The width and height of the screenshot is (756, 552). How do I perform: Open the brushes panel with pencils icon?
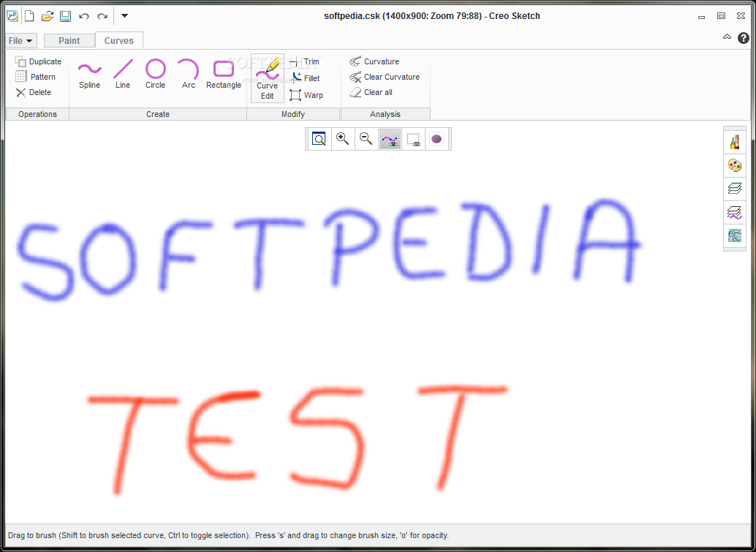click(x=734, y=143)
